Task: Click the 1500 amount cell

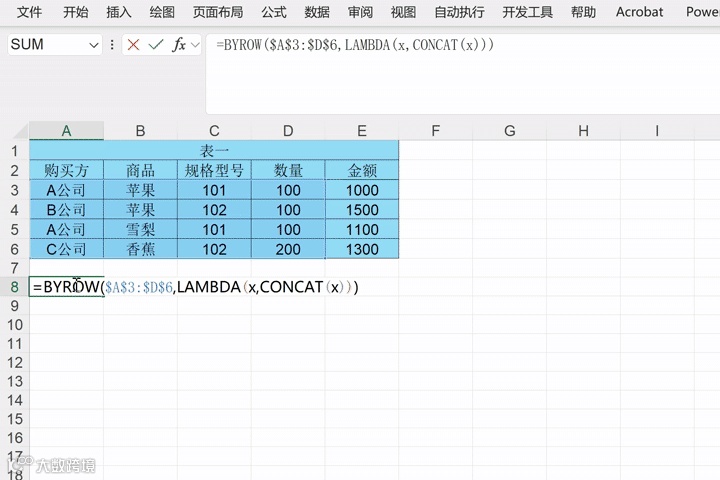Action: (362, 210)
